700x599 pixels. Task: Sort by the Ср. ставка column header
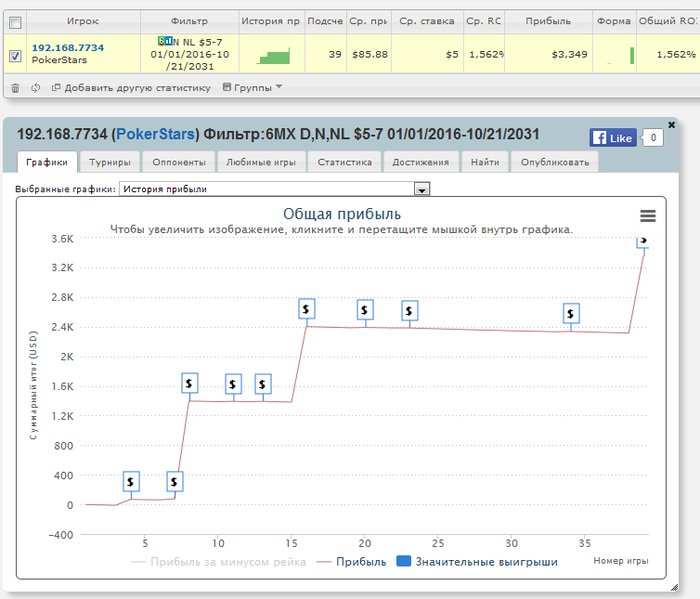tap(427, 21)
